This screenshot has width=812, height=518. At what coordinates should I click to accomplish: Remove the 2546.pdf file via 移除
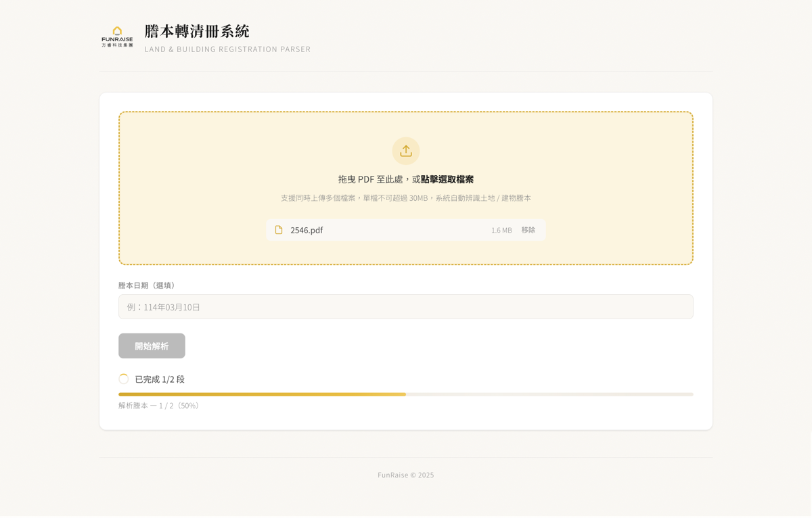click(528, 230)
